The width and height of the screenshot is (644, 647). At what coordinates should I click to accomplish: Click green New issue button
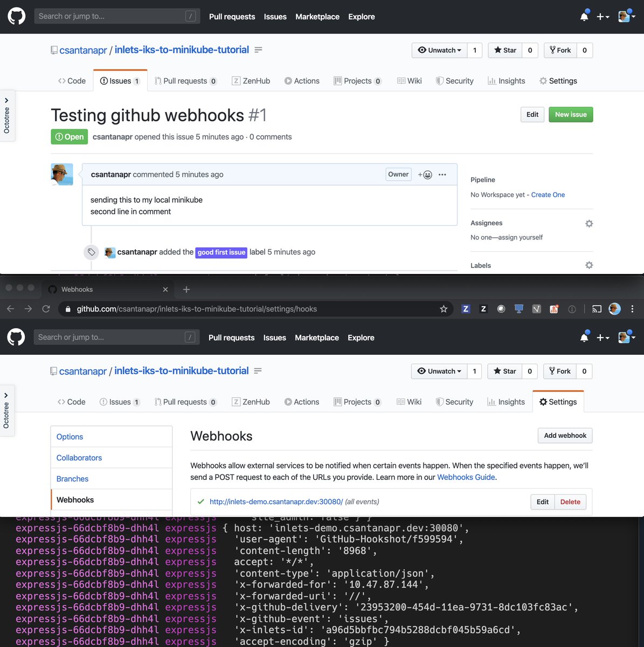(571, 114)
